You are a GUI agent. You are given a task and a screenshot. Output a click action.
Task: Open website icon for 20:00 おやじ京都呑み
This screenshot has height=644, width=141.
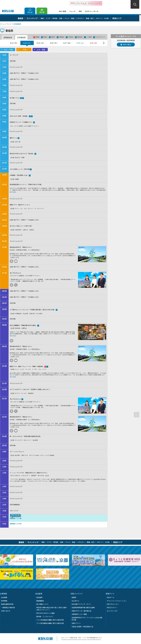coord(11,341)
